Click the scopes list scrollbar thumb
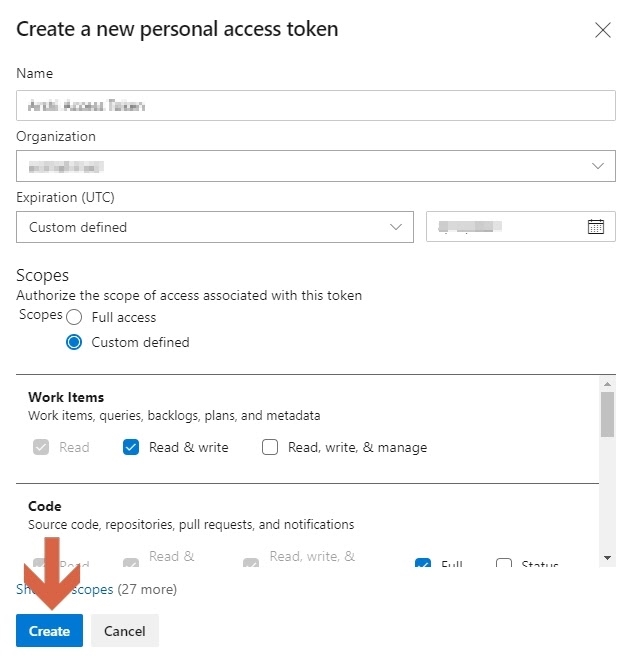Screen dimensions: 631x659 pos(607,414)
